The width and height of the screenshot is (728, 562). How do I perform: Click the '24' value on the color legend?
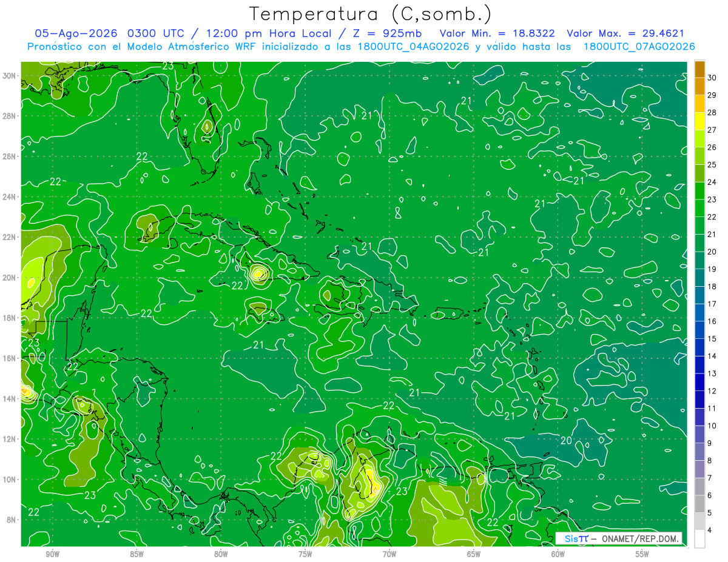point(712,182)
